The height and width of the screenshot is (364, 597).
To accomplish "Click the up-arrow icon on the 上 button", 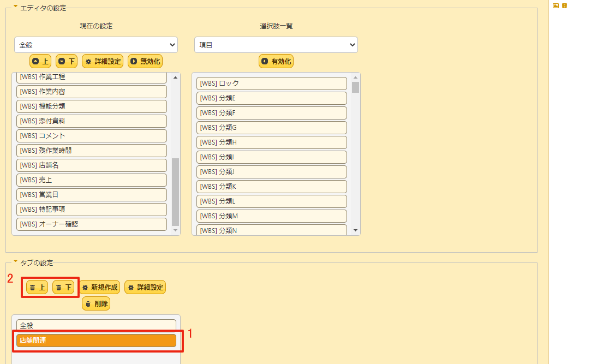I will pyautogui.click(x=34, y=61).
